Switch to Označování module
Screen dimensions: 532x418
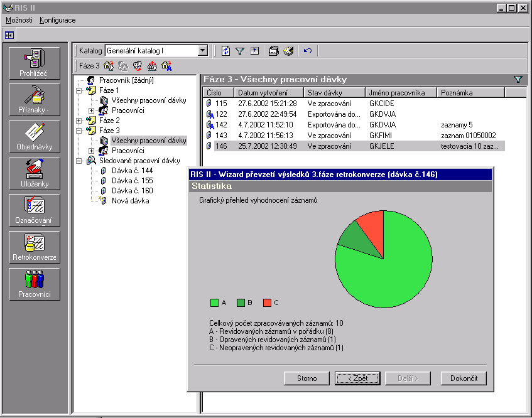(x=35, y=210)
